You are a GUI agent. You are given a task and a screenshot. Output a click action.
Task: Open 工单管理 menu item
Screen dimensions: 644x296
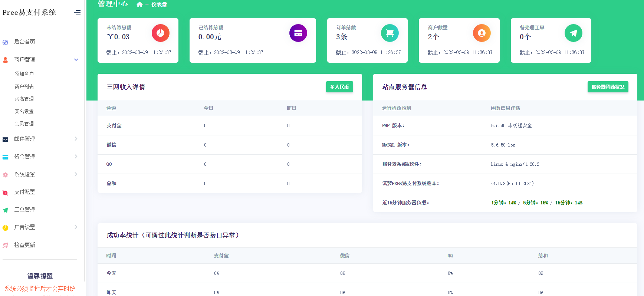coord(24,210)
